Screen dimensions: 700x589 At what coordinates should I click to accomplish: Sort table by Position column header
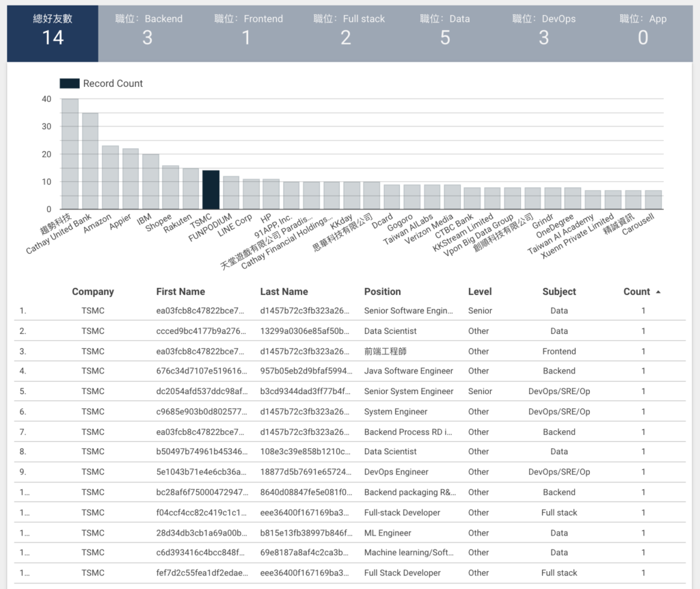382,292
